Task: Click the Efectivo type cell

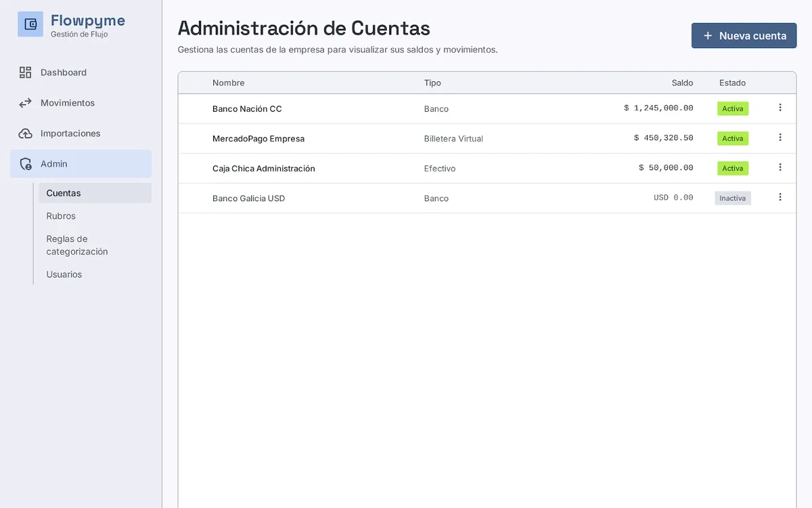Action: [440, 169]
